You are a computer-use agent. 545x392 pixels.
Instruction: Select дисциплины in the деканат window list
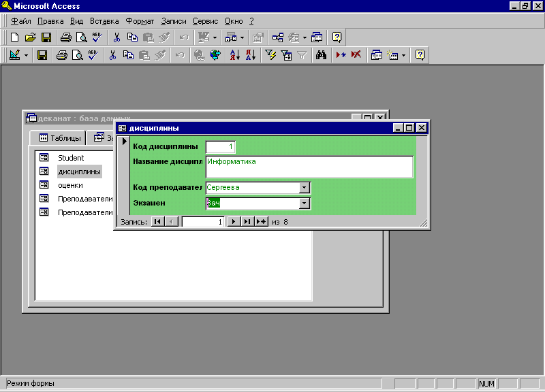[80, 171]
